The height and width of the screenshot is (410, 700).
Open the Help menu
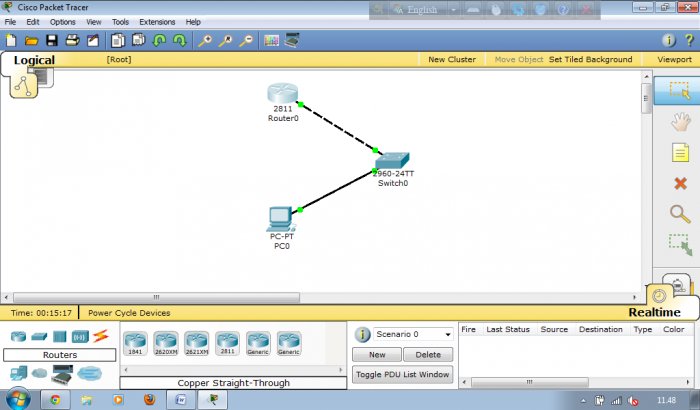(193, 22)
